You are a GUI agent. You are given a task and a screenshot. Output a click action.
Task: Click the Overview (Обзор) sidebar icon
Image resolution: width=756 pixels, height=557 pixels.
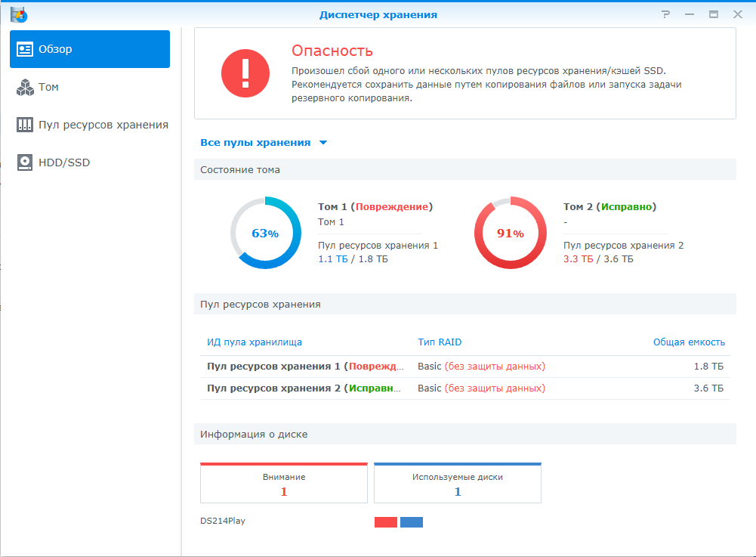(25, 50)
